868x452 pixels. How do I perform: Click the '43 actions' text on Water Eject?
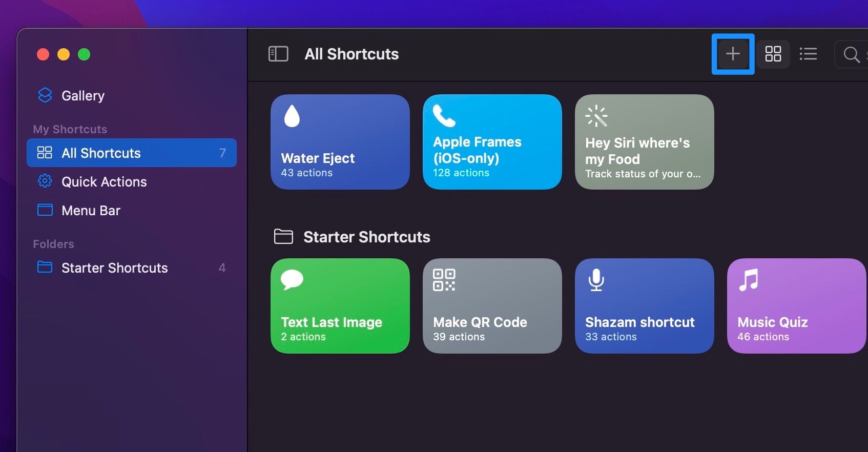click(x=307, y=173)
